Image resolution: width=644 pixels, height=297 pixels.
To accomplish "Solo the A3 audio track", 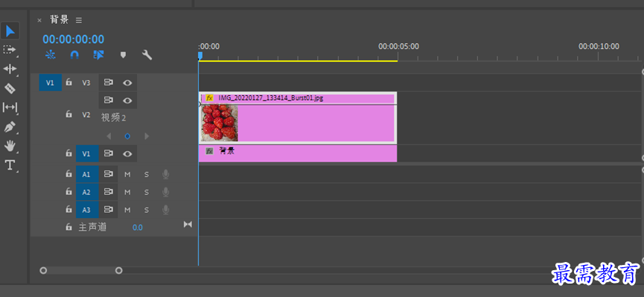I will pyautogui.click(x=147, y=210).
